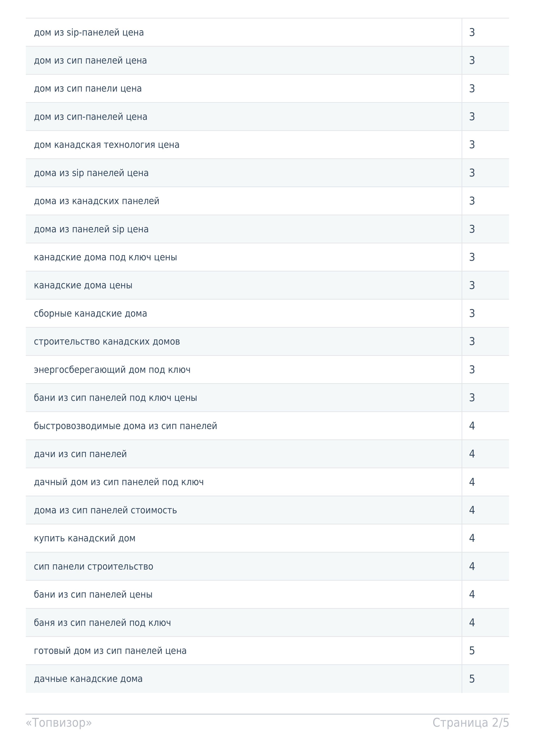Click position value 5 for 'дачные канадские дома'
535x756 pixels.
click(x=472, y=679)
